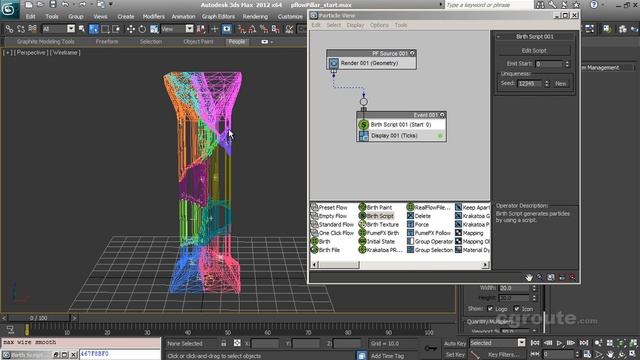The height and width of the screenshot is (360, 640).
Task: Click the Emit Start spinner arrows
Action: coord(567,64)
